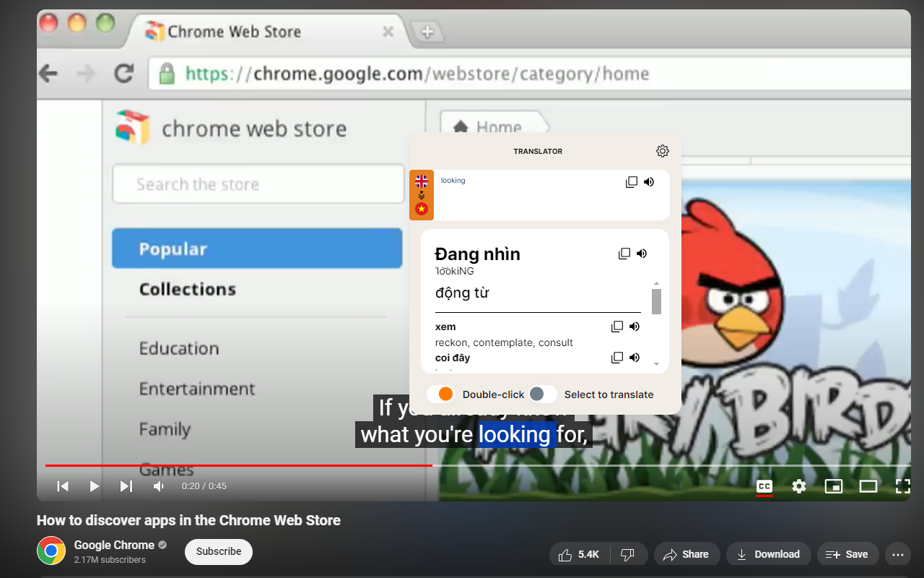
Task: Click the "động từ" part-of-speech label
Action: pos(462,293)
